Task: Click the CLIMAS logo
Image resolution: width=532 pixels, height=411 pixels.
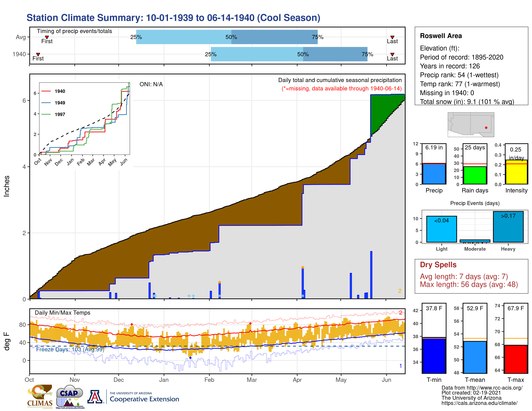Action: pyautogui.click(x=40, y=396)
